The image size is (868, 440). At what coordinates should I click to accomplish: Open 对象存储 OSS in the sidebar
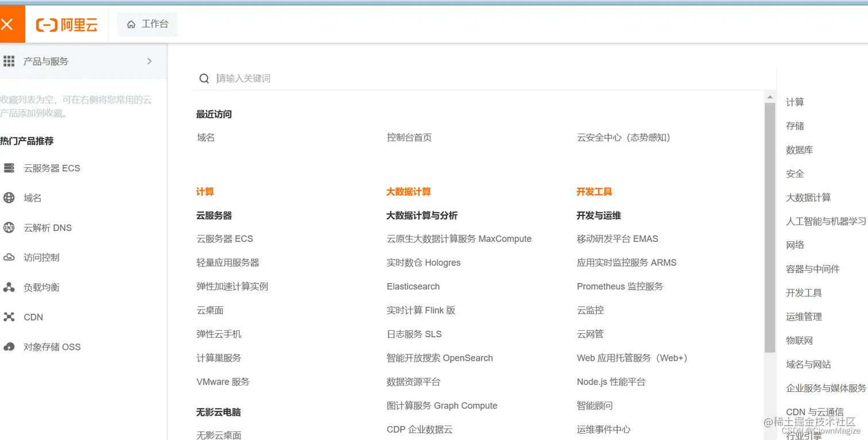point(52,347)
